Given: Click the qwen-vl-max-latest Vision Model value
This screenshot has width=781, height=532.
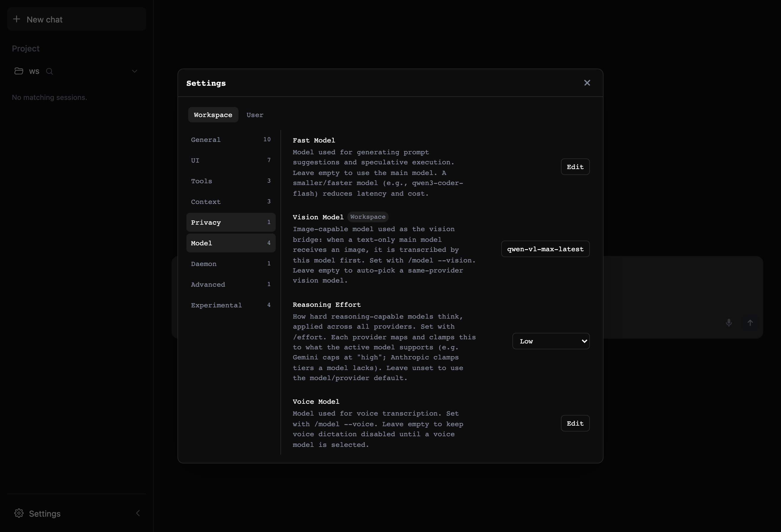Looking at the screenshot, I should coord(545,249).
